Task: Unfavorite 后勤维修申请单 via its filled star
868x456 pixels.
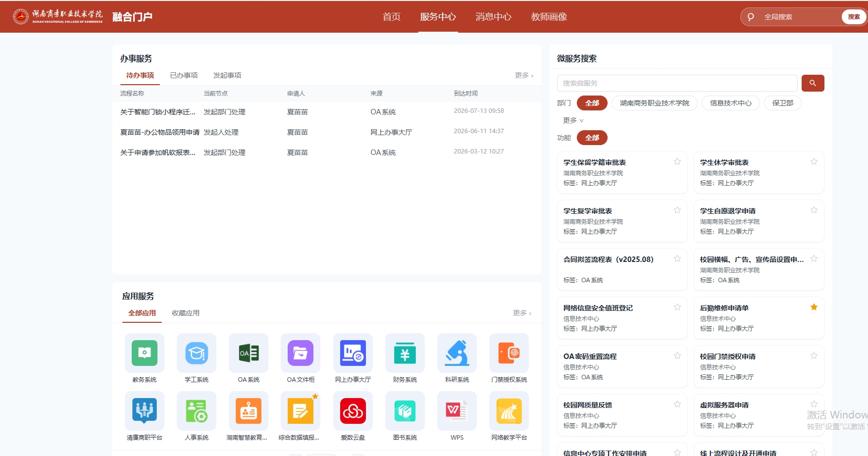Action: coord(814,307)
